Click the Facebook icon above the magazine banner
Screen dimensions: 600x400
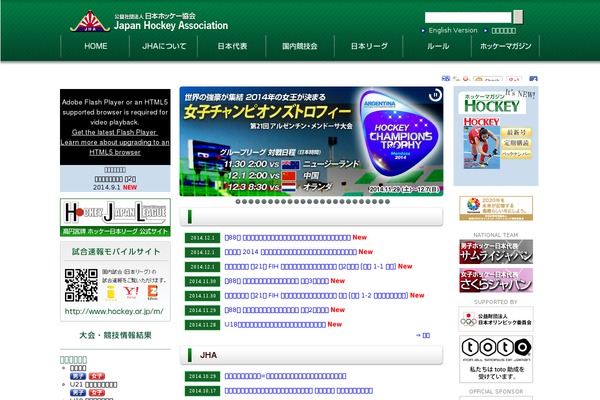[x=533, y=79]
